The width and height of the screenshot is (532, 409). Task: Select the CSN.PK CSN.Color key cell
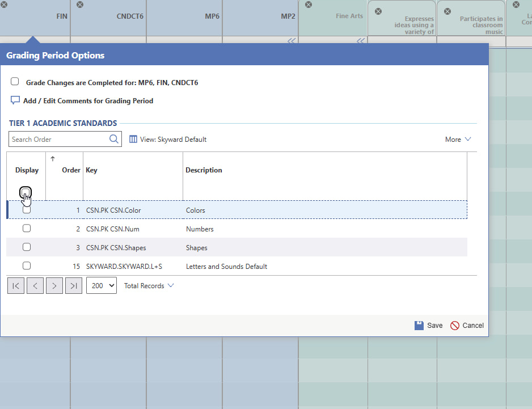tap(113, 210)
